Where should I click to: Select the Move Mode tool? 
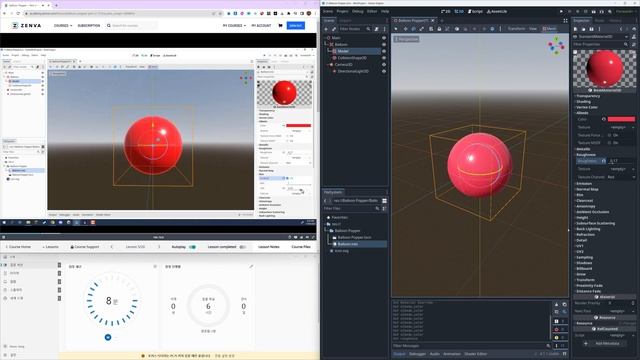click(405, 29)
